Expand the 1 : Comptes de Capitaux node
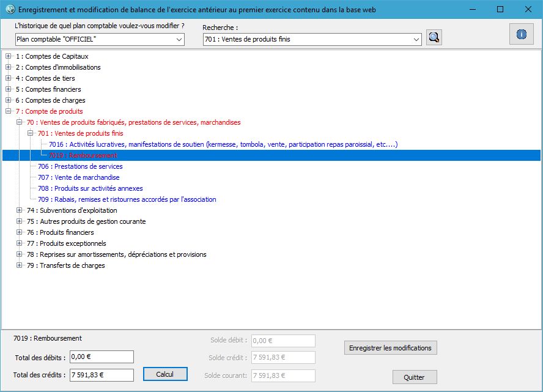This screenshot has height=392, width=543. point(9,56)
